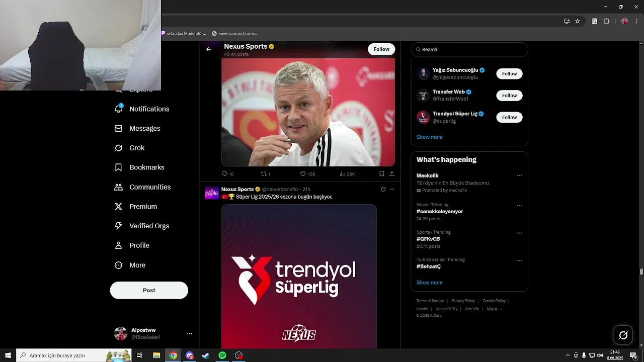Open Accessibility footer link

pos(447,309)
